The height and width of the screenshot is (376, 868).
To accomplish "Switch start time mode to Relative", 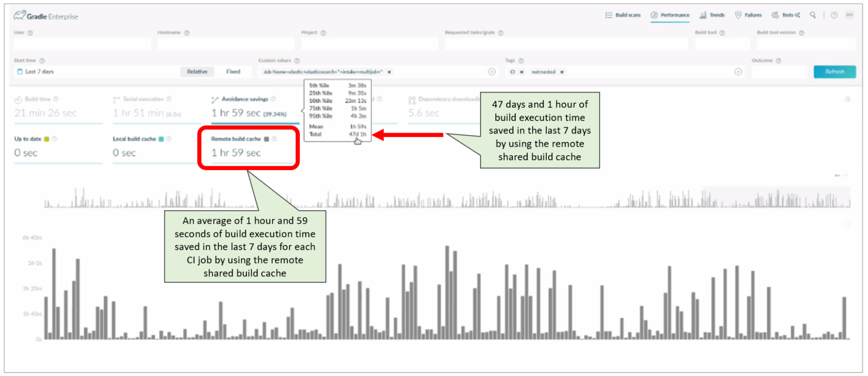I will pos(197,72).
